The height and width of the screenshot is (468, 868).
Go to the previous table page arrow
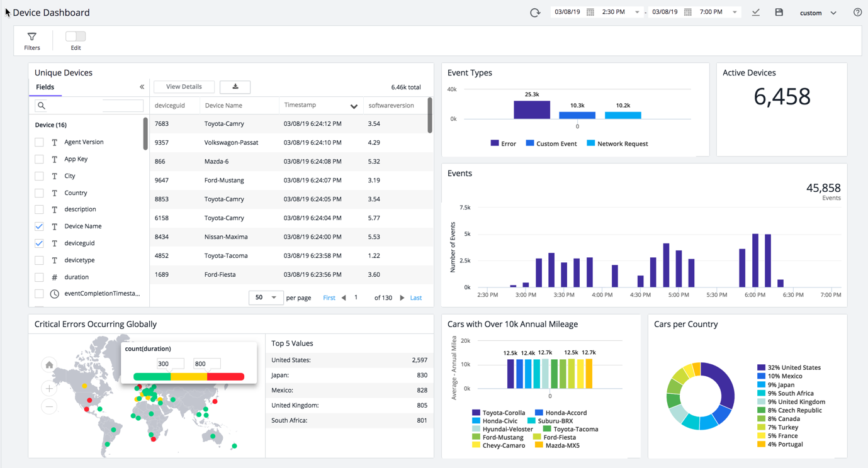tap(344, 298)
